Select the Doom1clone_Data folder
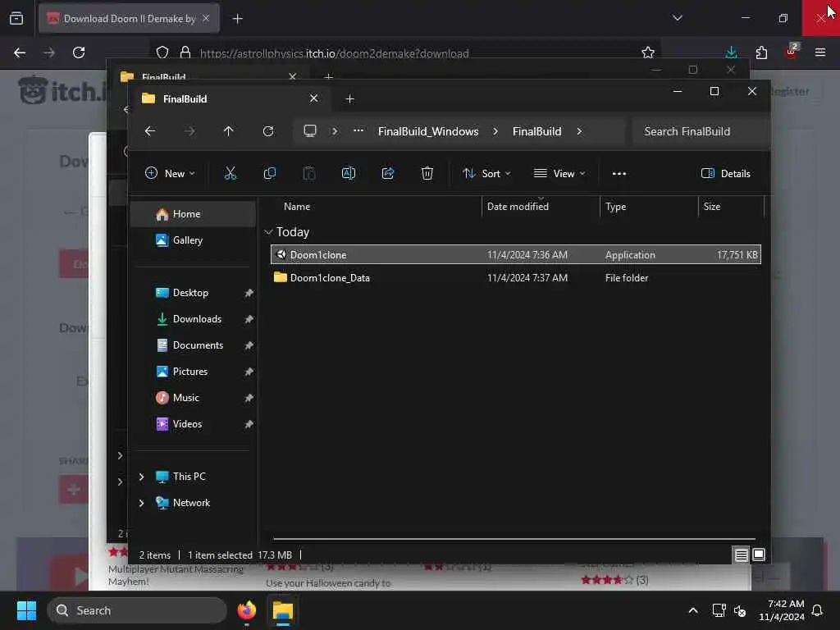Viewport: 840px width, 630px height. (515, 277)
